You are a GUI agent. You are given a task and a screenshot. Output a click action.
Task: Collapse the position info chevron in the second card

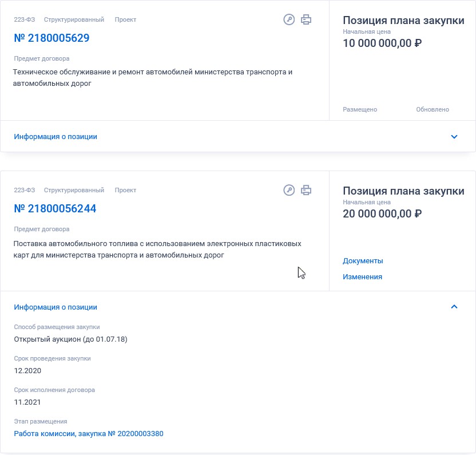pyautogui.click(x=454, y=307)
